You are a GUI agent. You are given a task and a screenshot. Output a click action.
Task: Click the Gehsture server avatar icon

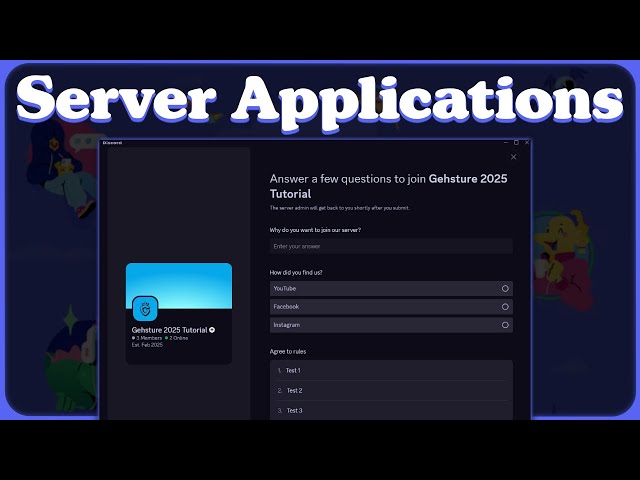pos(145,309)
